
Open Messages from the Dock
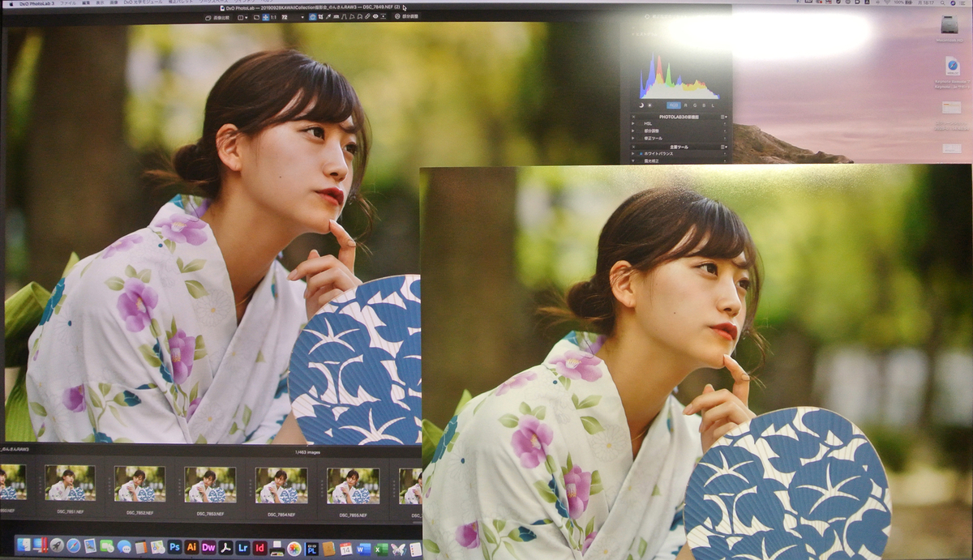point(124,547)
